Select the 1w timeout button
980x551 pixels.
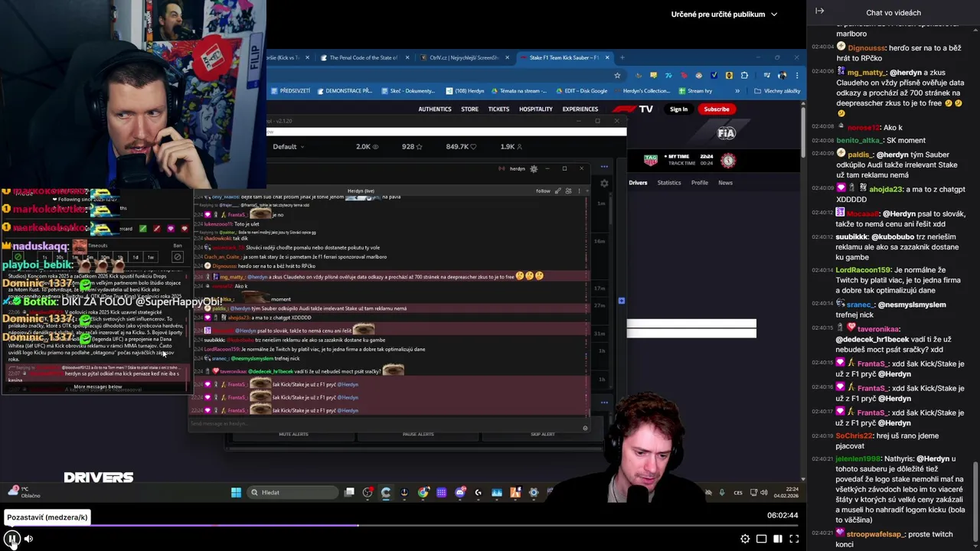pos(151,257)
